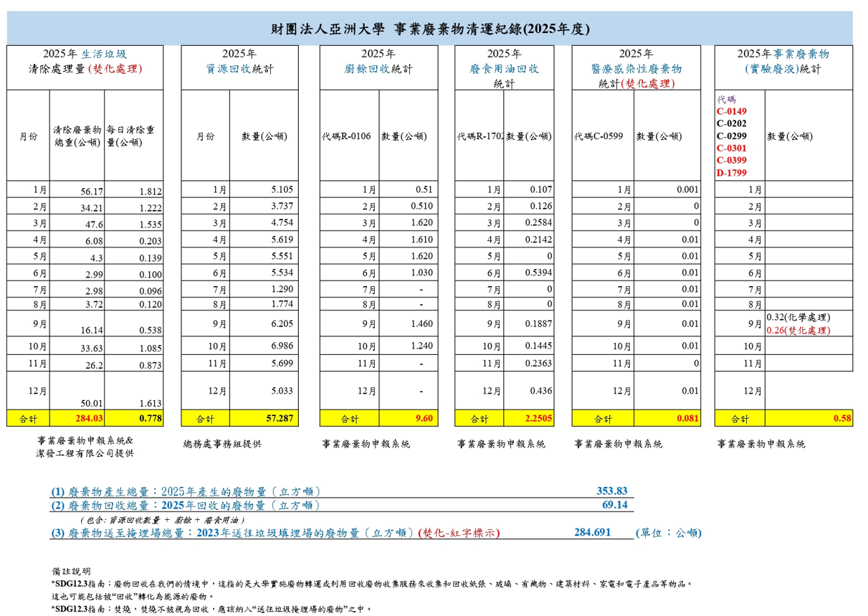Select the December waste value 50.01

tap(92, 404)
